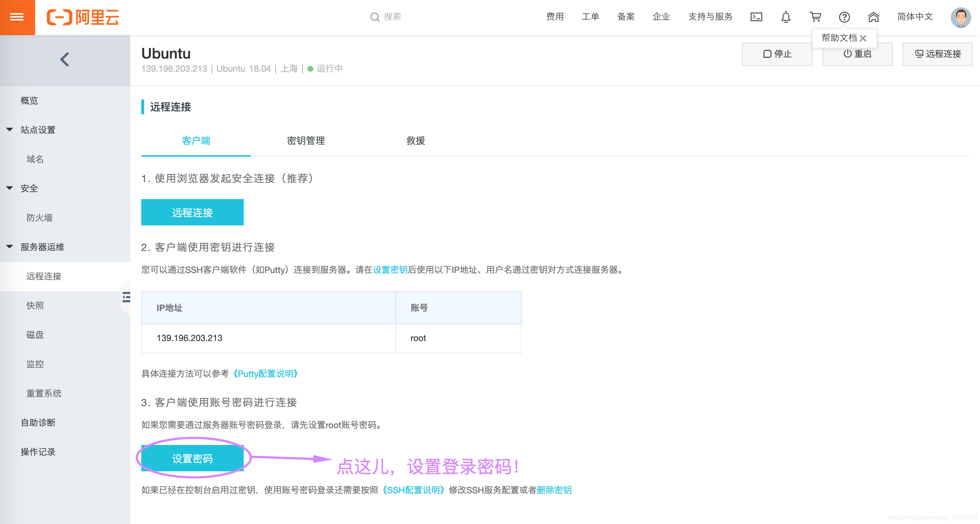Click the back chevron in sidebar
The image size is (980, 524).
(65, 60)
